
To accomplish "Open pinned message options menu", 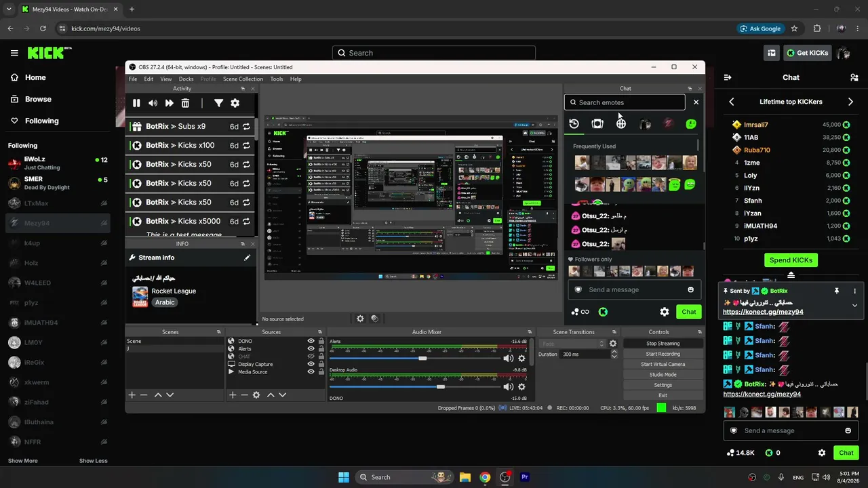I will (854, 291).
